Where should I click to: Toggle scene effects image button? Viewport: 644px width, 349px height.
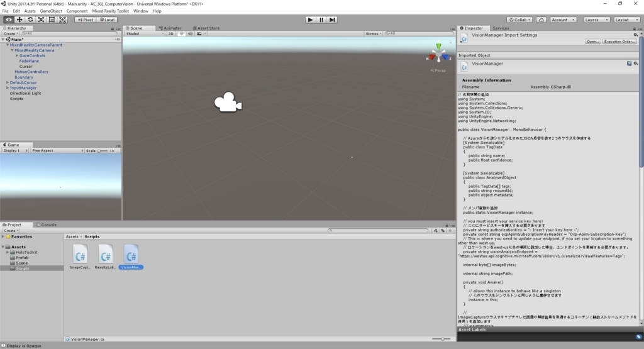coord(199,34)
